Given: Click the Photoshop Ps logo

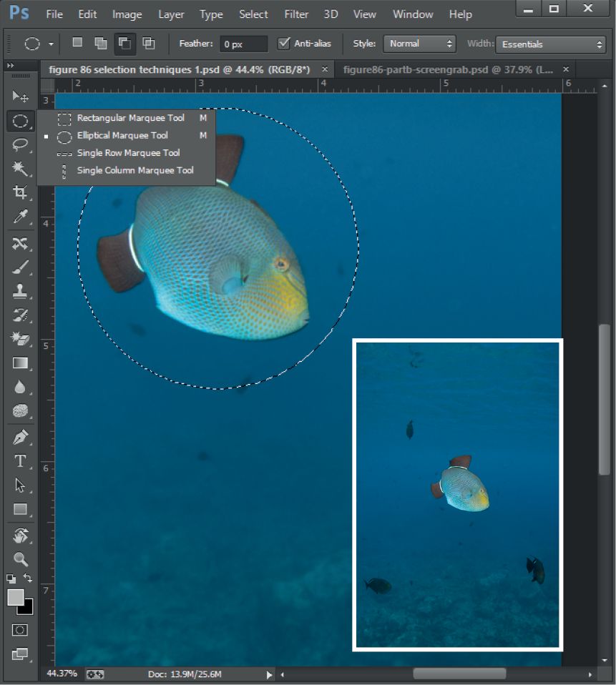Looking at the screenshot, I should pos(19,13).
